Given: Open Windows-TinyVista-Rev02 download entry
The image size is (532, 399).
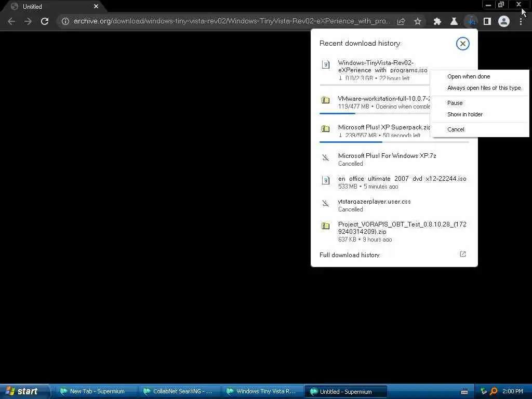Looking at the screenshot, I should pos(375,70).
